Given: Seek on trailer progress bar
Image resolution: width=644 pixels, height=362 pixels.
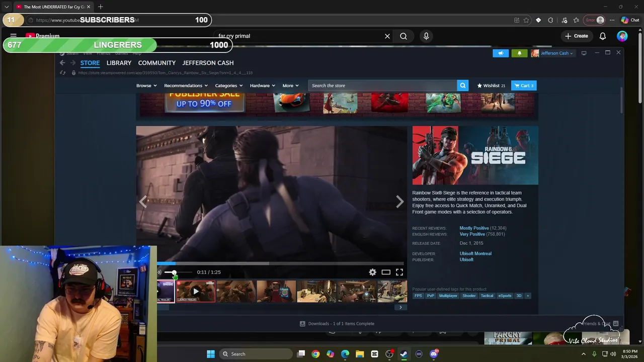Looking at the screenshot, I should click(x=280, y=263).
